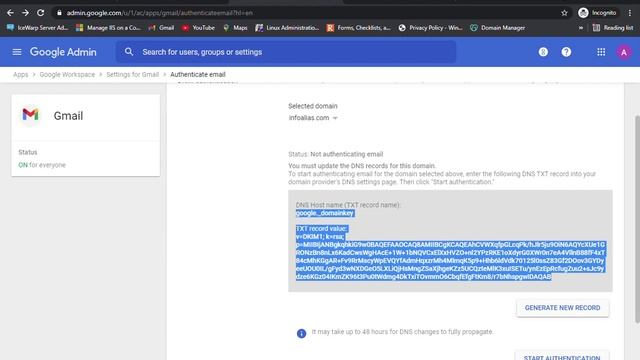
Task: Open the Maps bookmark
Action: tap(235, 28)
